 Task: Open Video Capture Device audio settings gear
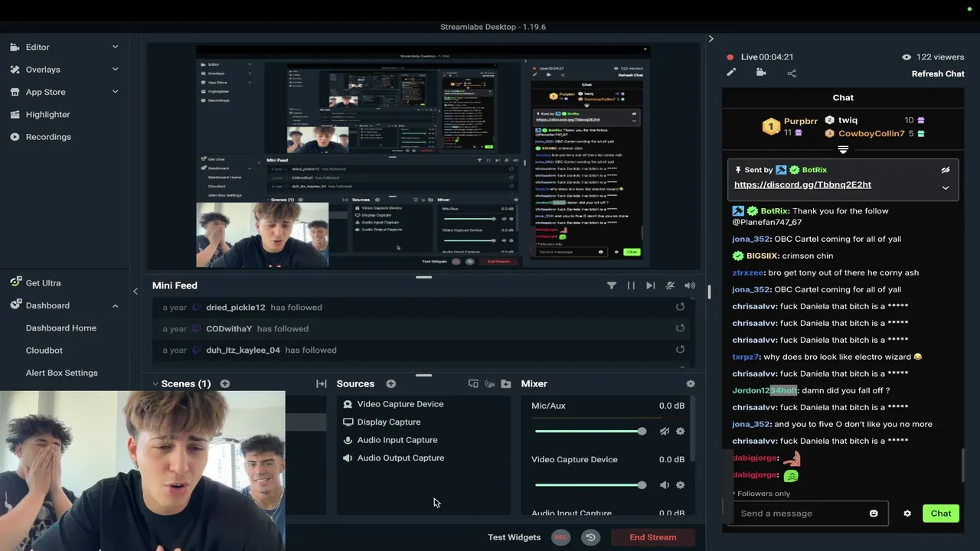680,484
